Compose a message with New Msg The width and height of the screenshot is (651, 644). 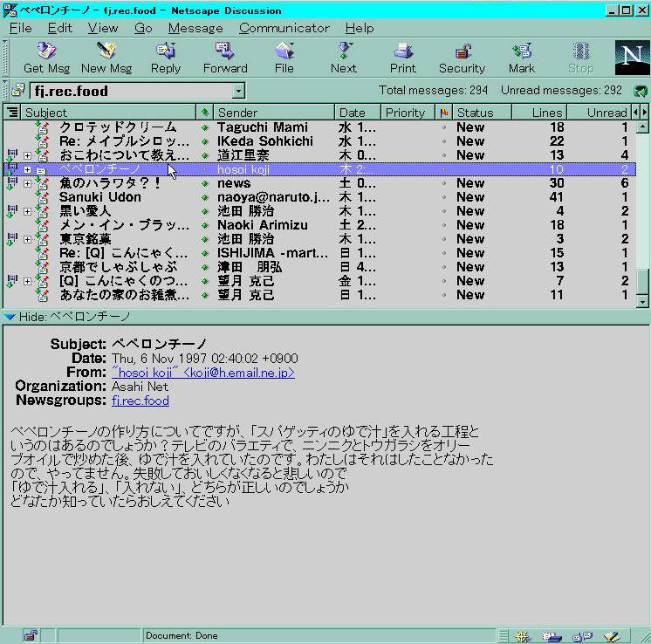(x=106, y=58)
